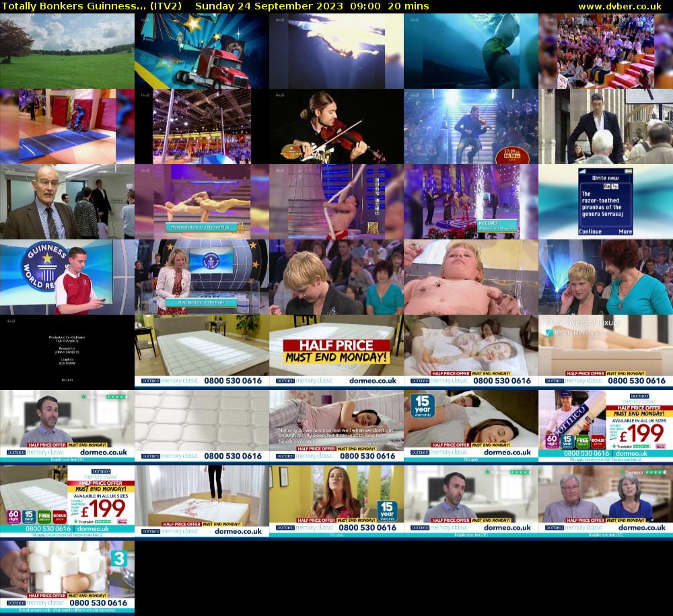Open the underwater swimmer thumbnail
Screen dimensions: 673x616
336,51
